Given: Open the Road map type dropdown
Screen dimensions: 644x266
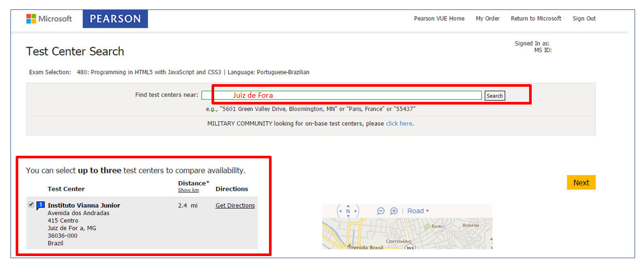Looking at the screenshot, I should [418, 211].
